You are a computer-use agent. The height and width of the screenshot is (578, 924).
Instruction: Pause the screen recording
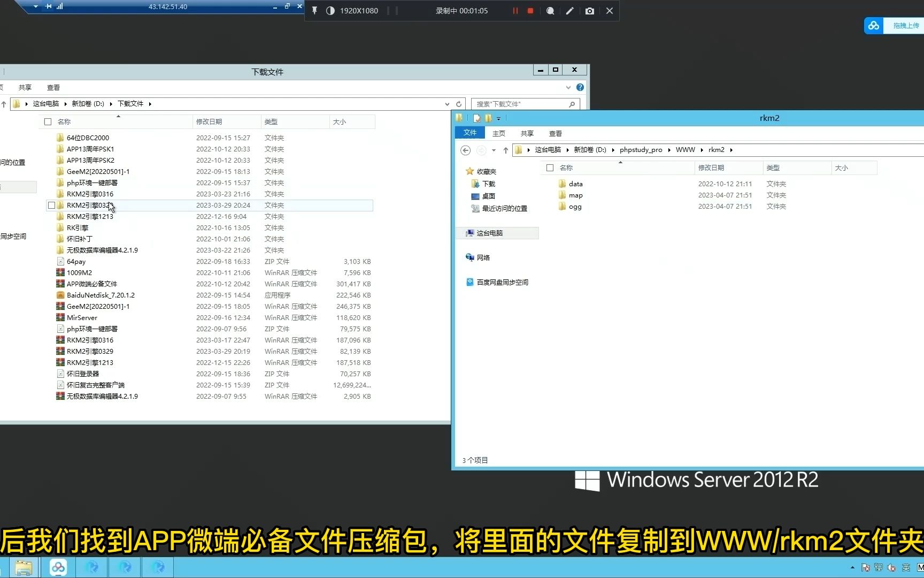[515, 11]
